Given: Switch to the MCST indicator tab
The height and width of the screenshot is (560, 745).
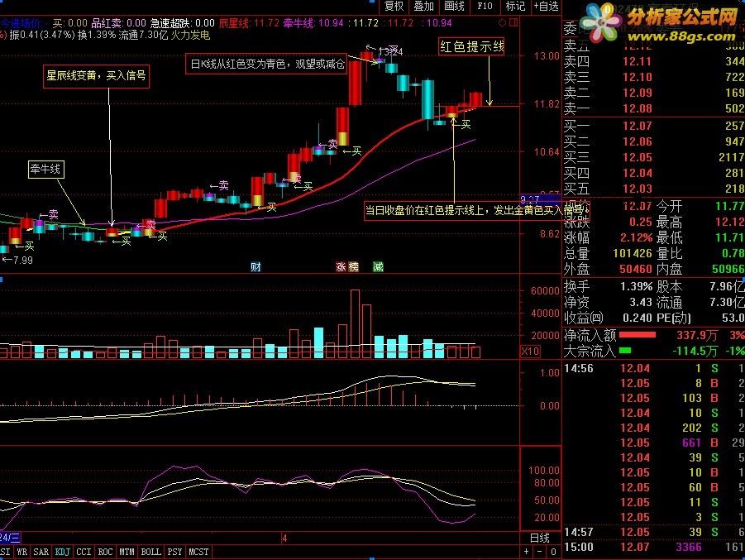Looking at the screenshot, I should point(198,552).
